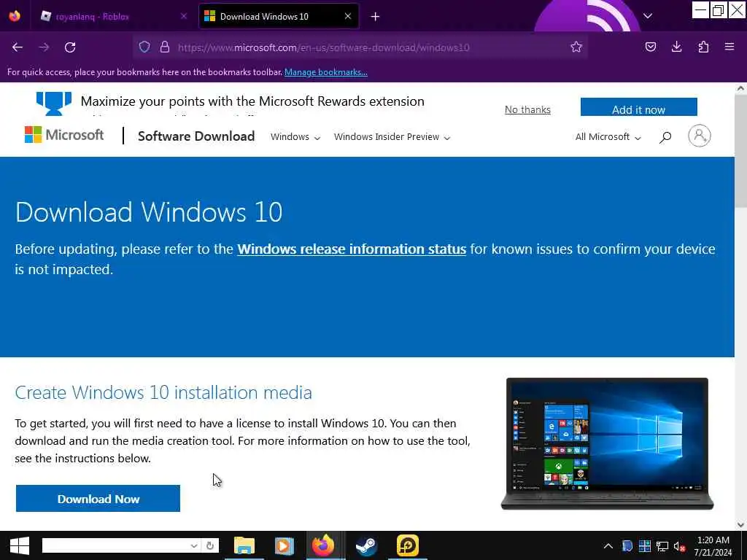This screenshot has width=747, height=560.
Task: Expand Windows Insider Preview menu
Action: (392, 137)
